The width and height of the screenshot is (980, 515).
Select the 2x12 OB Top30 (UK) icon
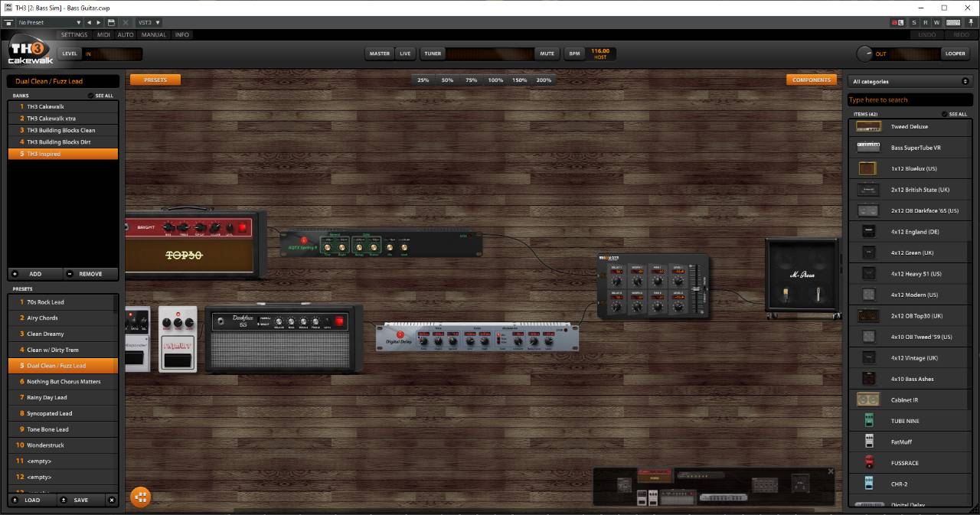coord(868,315)
